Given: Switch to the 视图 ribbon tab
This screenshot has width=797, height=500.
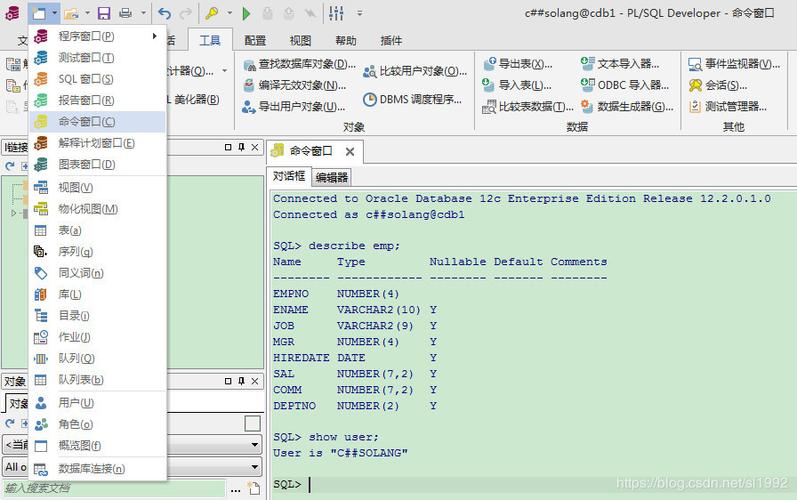Looking at the screenshot, I should (x=300, y=41).
